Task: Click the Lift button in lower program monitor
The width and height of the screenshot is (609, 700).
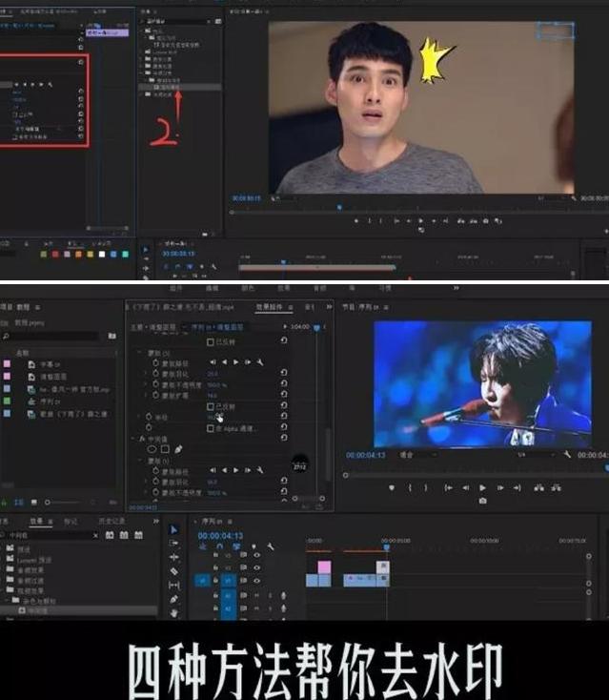Action: [538, 488]
